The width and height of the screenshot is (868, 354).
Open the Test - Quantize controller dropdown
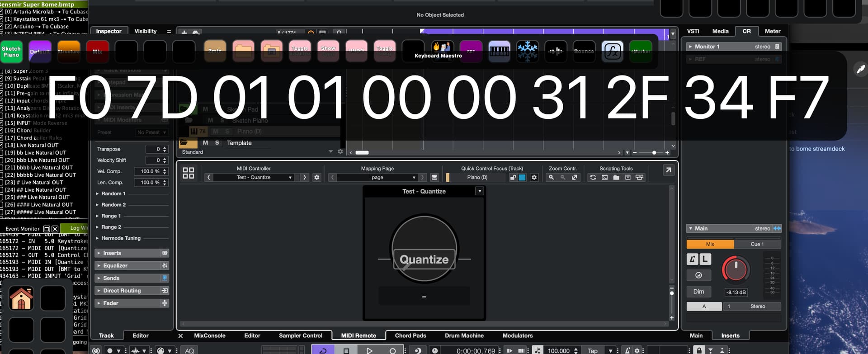(254, 177)
